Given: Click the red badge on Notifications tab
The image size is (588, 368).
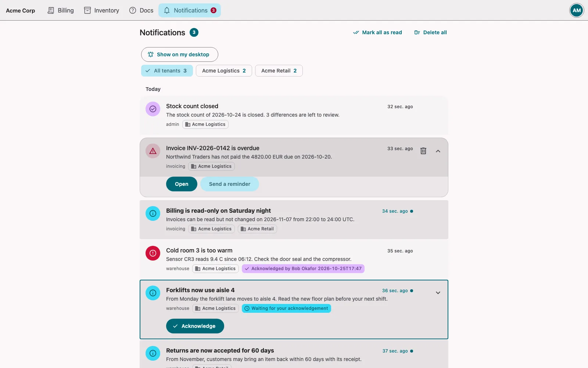Looking at the screenshot, I should coord(214,10).
